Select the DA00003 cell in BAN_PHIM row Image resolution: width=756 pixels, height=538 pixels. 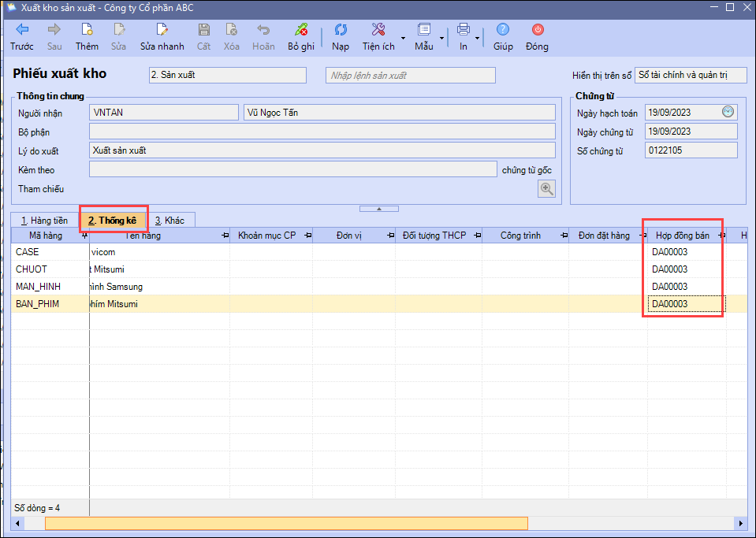(x=684, y=304)
